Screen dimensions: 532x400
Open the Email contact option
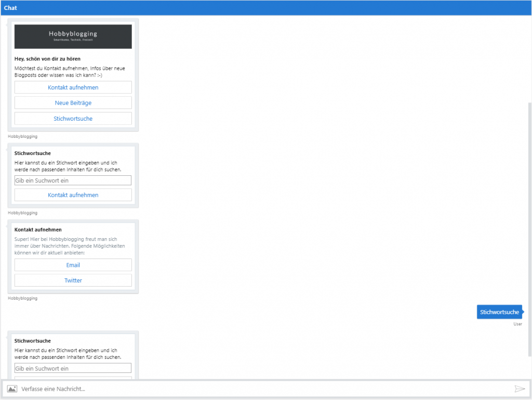pyautogui.click(x=73, y=265)
